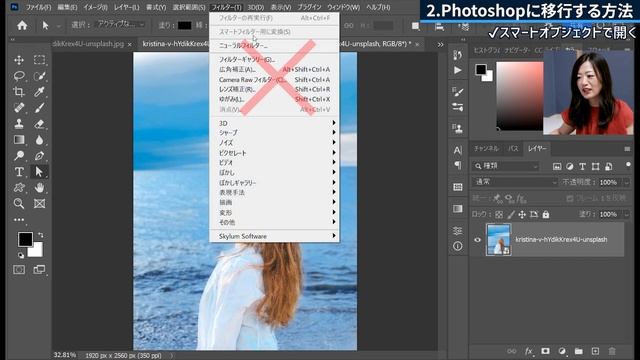
Task: Select the Frame tool
Action: [x=40, y=203]
